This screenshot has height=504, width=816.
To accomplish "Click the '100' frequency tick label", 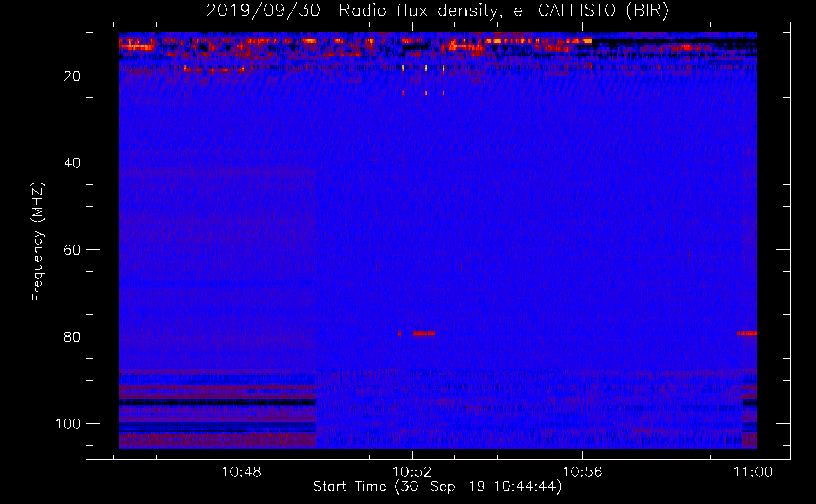I will 69,424.
